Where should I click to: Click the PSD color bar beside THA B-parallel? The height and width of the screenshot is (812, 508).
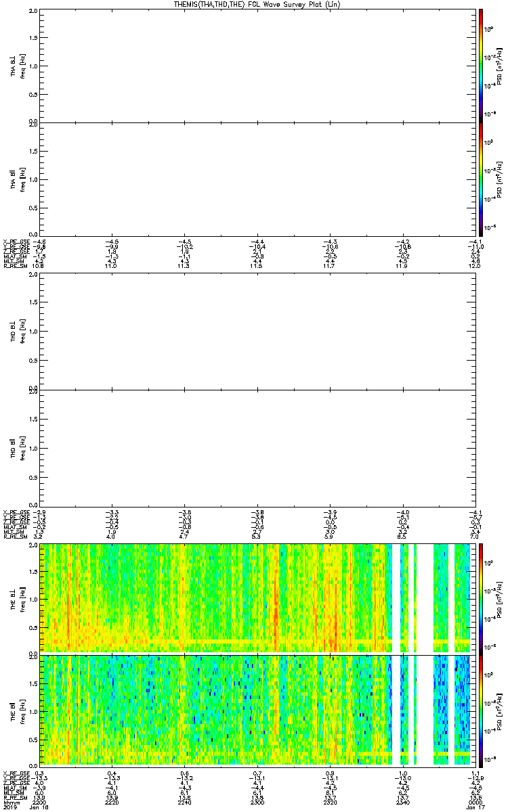coord(481,179)
